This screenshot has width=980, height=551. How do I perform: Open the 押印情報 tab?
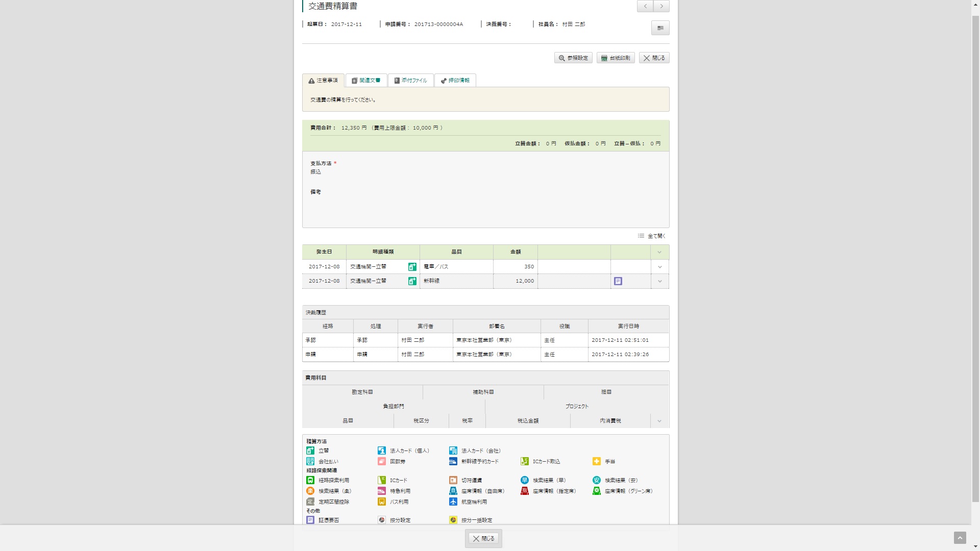coord(455,81)
